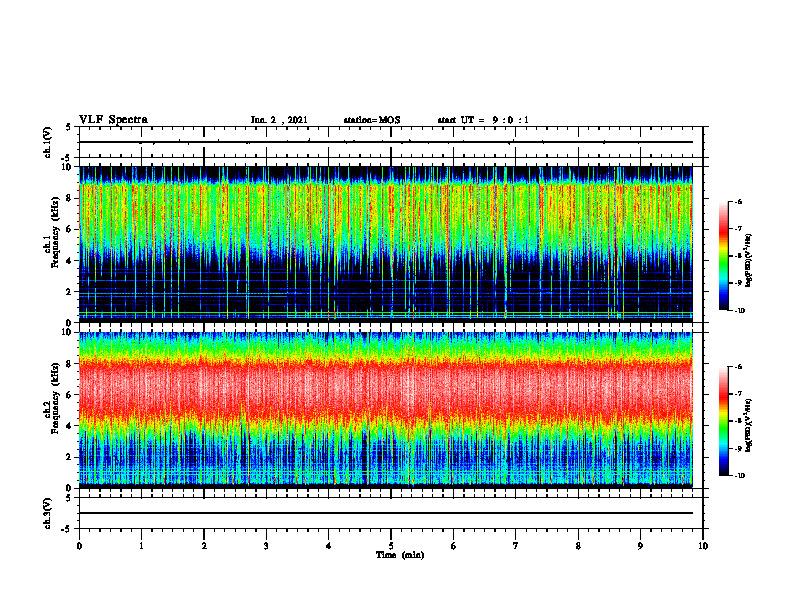792x612 pixels.
Task: Click the ch.1 frequency tick label "8"
Action: click(x=71, y=198)
